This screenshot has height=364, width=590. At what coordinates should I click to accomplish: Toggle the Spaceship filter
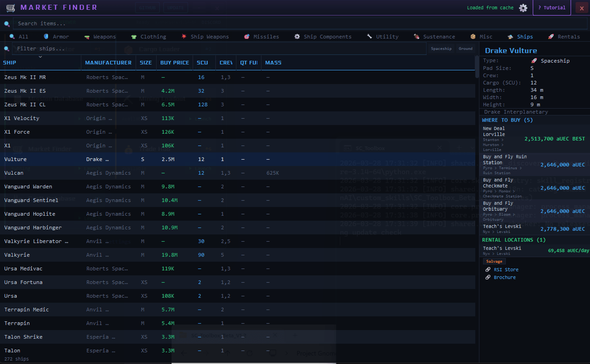441,49
